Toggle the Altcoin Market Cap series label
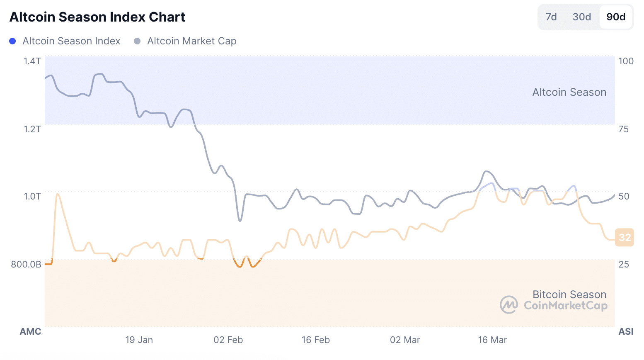Screen dimensions: 644x360 coord(192,41)
